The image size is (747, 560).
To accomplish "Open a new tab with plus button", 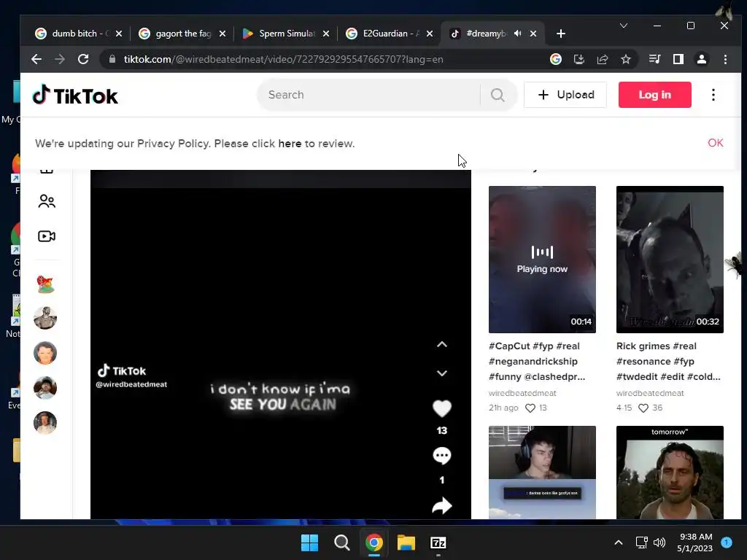I will tap(561, 34).
